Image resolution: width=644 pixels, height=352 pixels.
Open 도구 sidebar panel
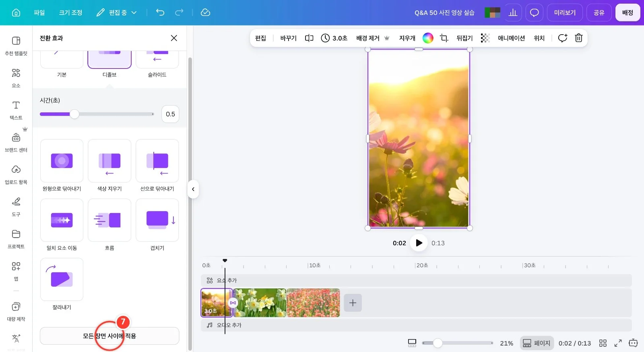(16, 207)
